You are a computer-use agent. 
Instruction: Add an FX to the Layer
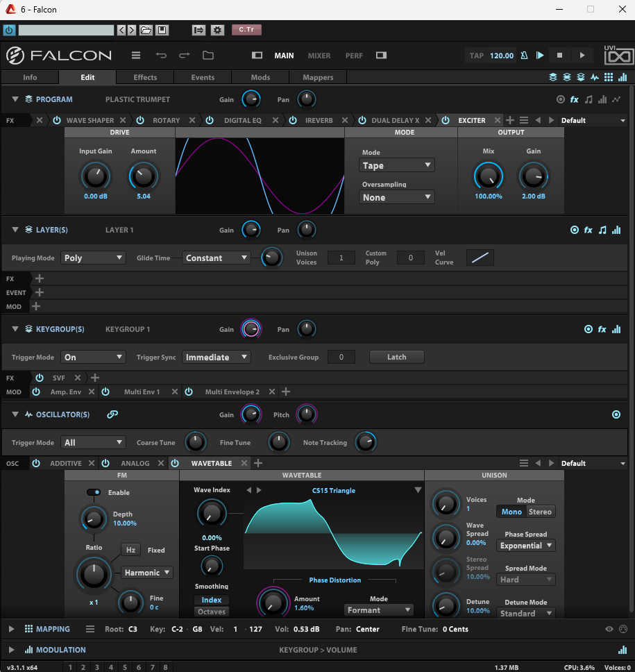(x=40, y=278)
